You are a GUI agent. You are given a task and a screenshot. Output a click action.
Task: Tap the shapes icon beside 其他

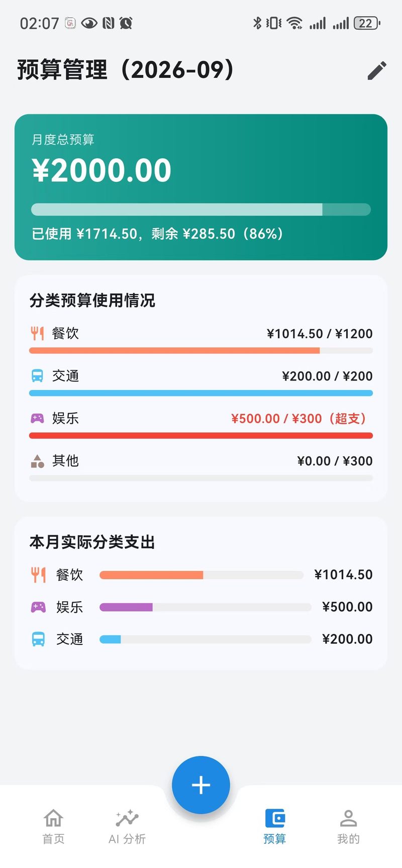tap(38, 461)
